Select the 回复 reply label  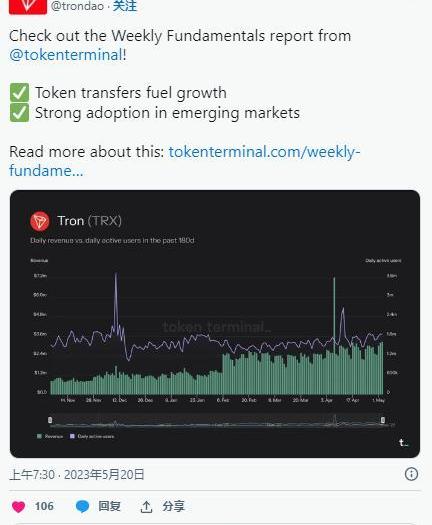pos(109,506)
